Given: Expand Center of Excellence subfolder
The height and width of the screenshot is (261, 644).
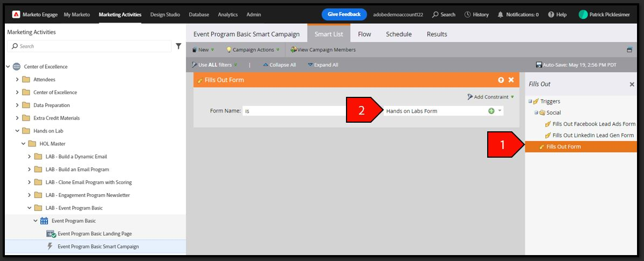Looking at the screenshot, I should click(x=17, y=93).
